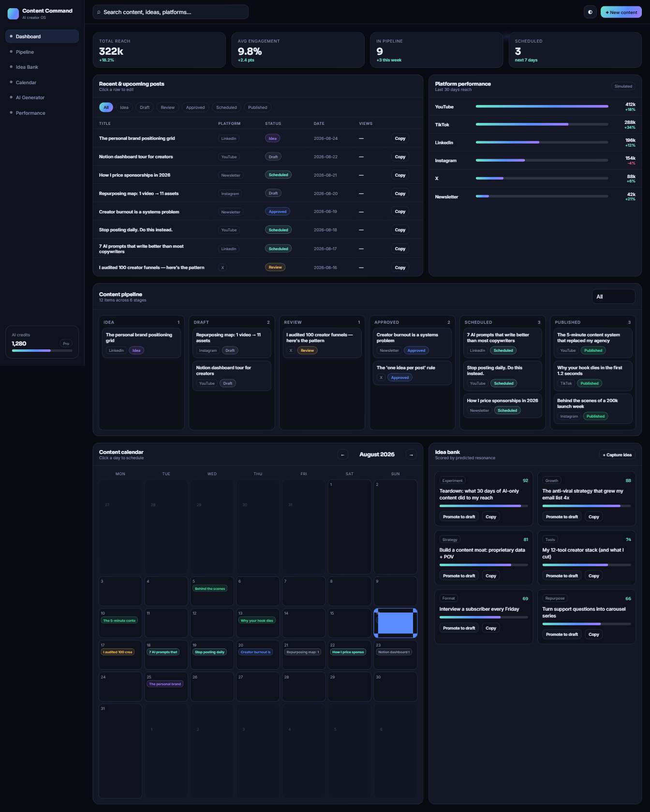Open the Dashboard sidebar item

click(42, 36)
